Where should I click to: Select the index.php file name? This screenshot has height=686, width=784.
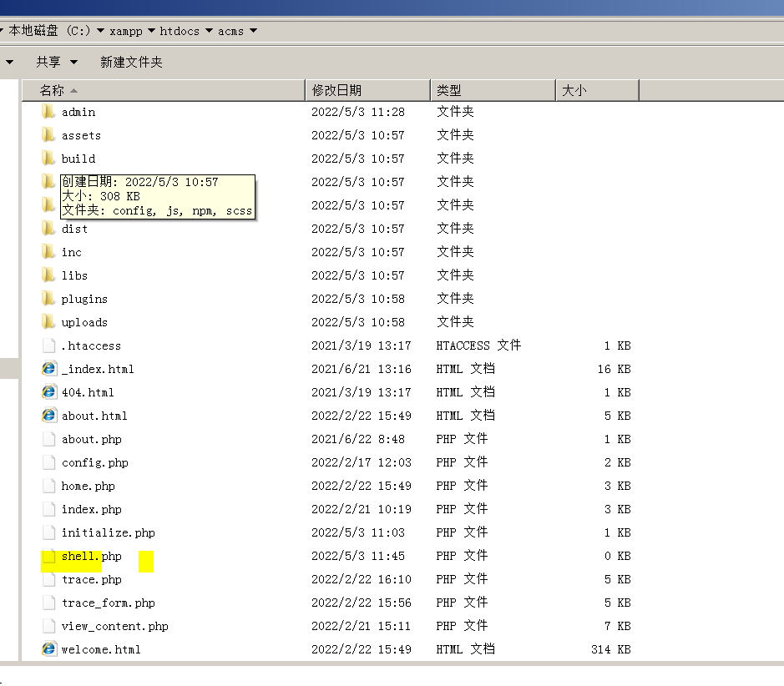point(92,510)
